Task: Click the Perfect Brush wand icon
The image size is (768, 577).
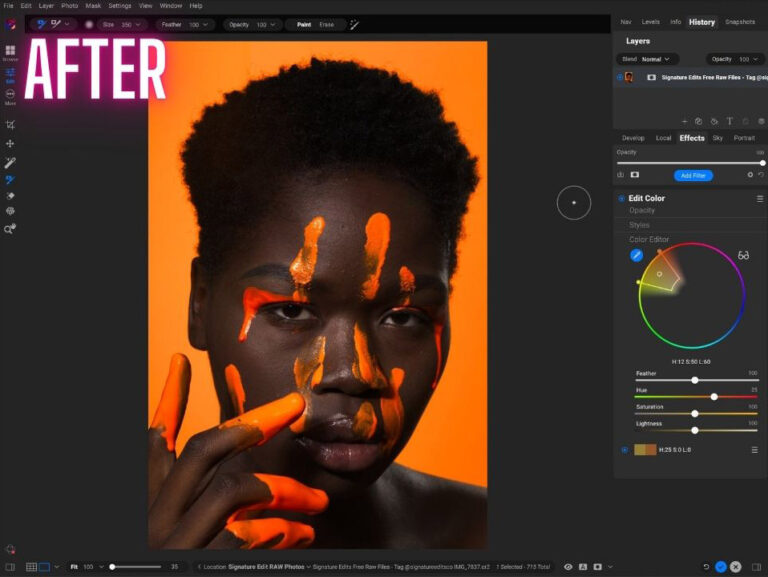Action: click(355, 24)
